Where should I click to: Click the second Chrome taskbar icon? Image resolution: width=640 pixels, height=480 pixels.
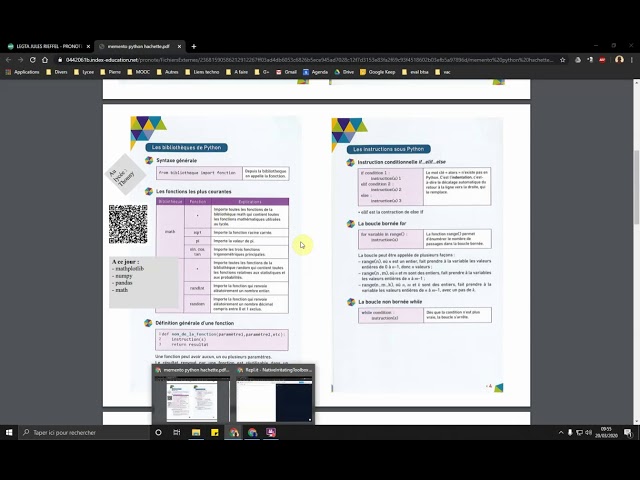coord(252,432)
